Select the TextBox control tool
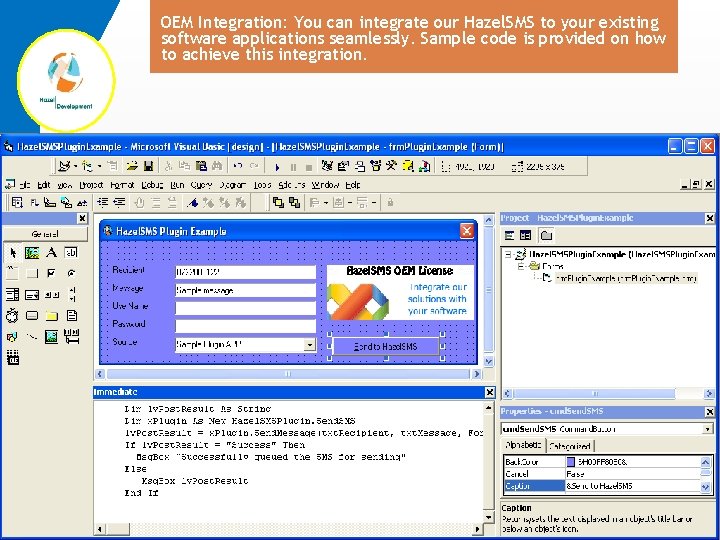Screen dimensions: 720x540 71,252
